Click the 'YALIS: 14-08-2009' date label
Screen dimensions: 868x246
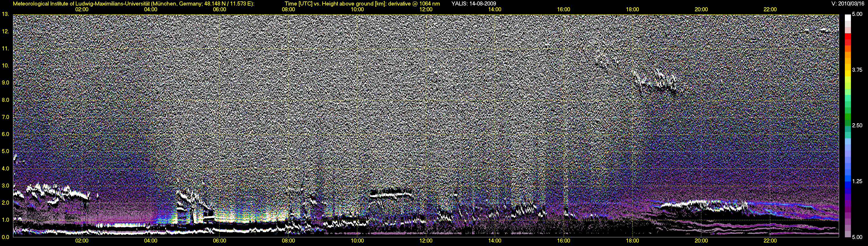pyautogui.click(x=473, y=3)
